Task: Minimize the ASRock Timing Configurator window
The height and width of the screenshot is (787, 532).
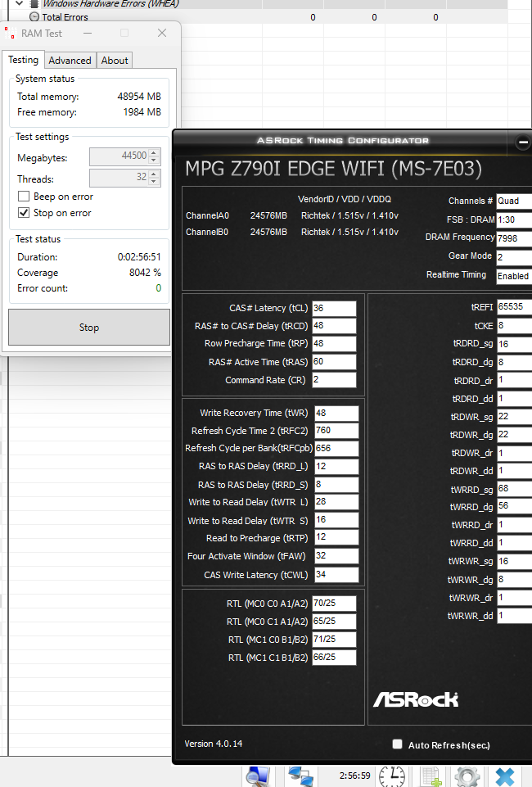Action: tap(523, 142)
